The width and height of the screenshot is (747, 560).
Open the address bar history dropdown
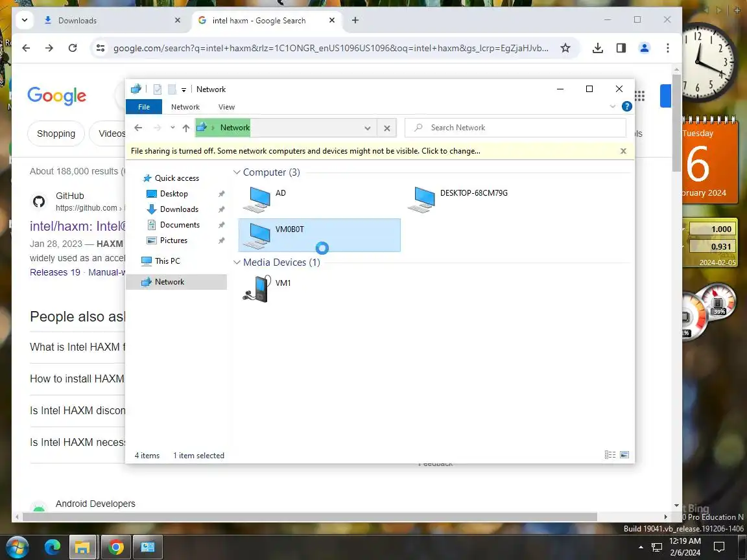click(367, 128)
